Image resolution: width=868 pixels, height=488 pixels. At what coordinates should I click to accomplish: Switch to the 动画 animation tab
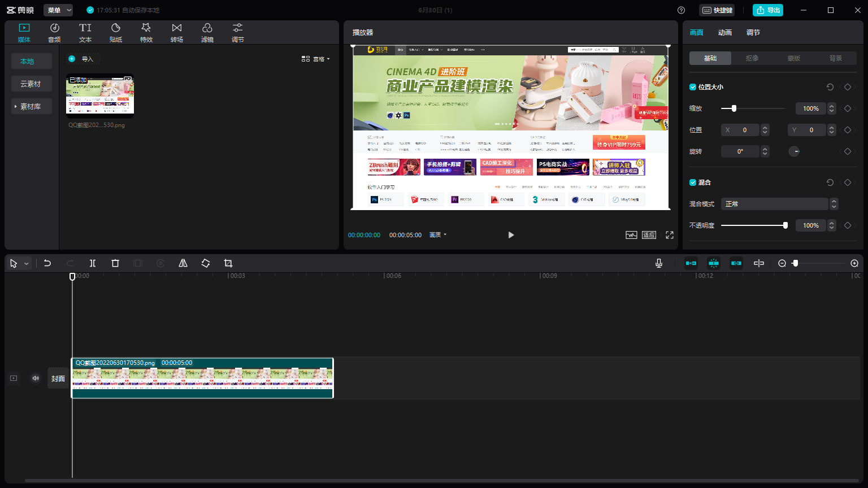(x=725, y=33)
